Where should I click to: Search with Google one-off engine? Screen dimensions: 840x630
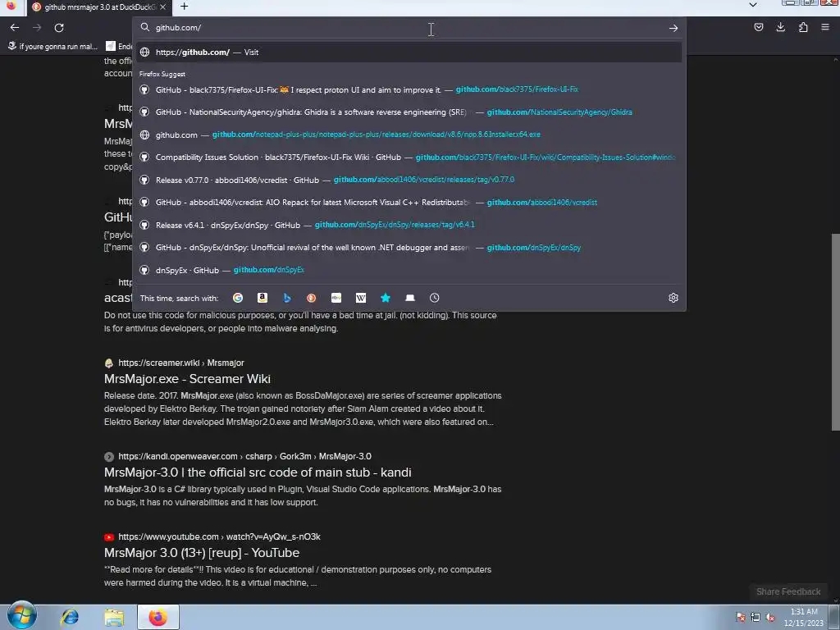(x=238, y=298)
